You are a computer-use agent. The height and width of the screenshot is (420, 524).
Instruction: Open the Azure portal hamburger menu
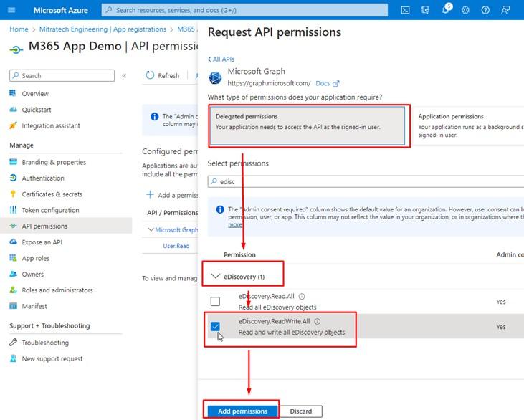(11, 10)
